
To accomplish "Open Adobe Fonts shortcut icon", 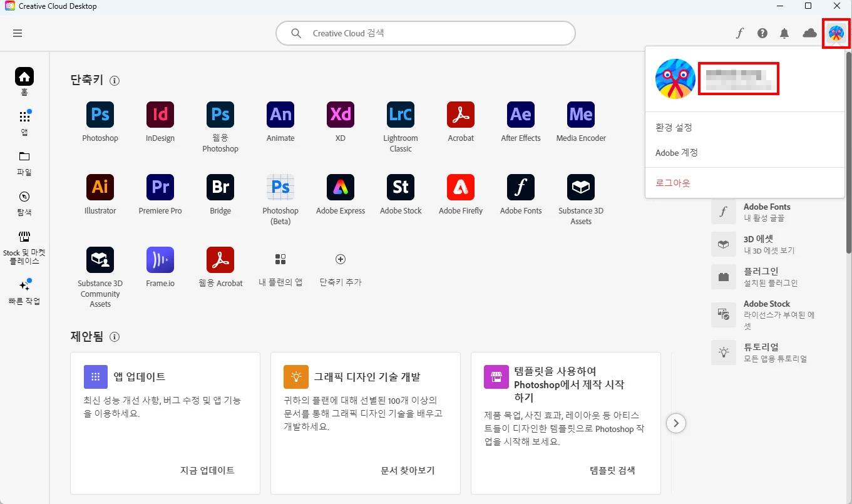I will coord(521,187).
